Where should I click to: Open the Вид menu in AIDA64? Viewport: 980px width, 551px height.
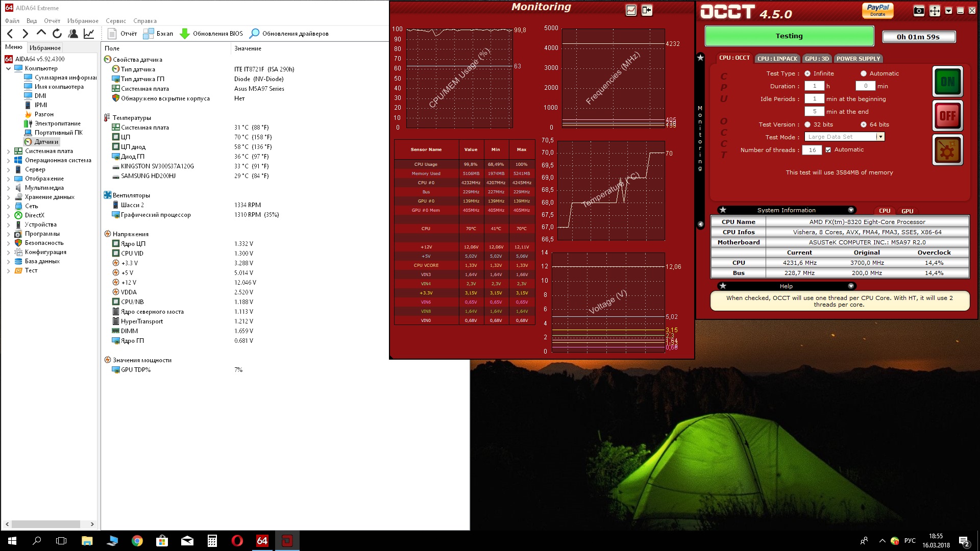[x=32, y=21]
